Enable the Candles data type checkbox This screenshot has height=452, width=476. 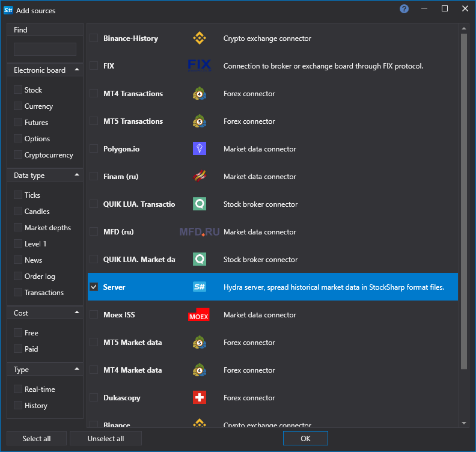coord(18,212)
